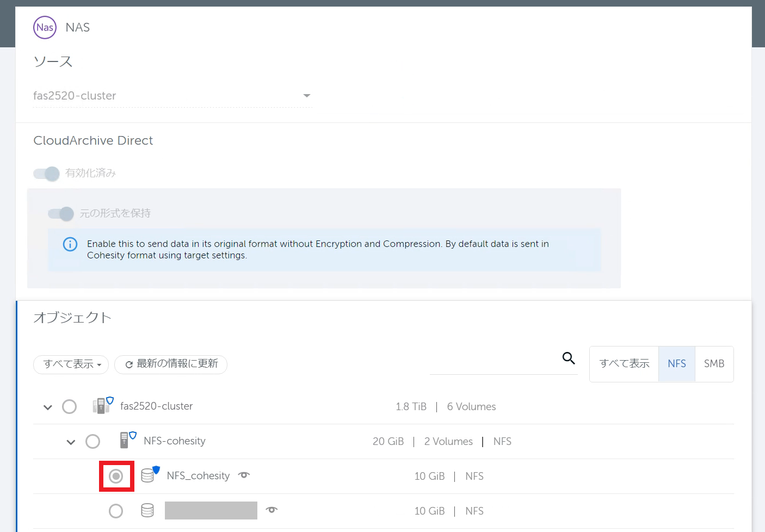Click the 6 Volumes count text
Screen dimensions: 765x532
click(x=471, y=407)
